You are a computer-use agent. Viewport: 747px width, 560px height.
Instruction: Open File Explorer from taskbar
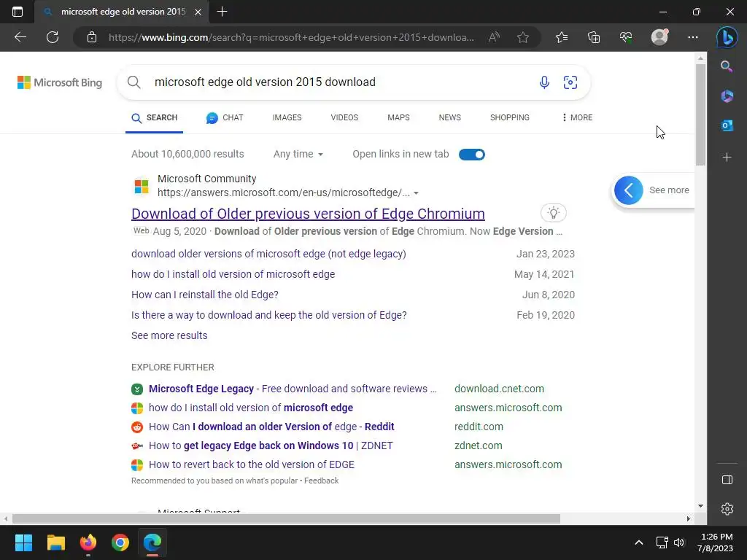point(55,542)
